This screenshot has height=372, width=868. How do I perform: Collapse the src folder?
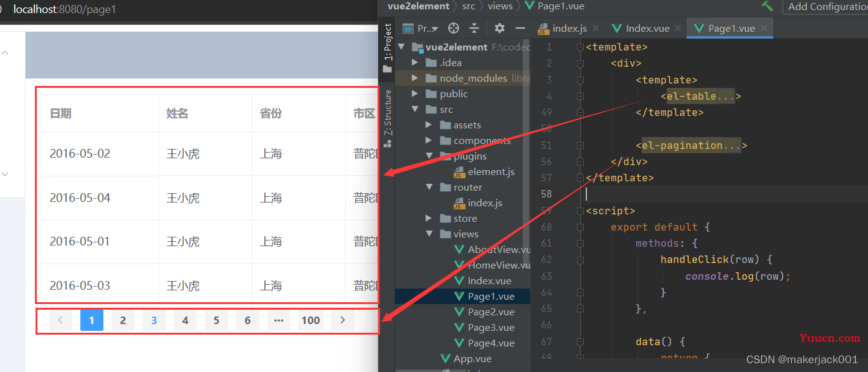pyautogui.click(x=415, y=109)
